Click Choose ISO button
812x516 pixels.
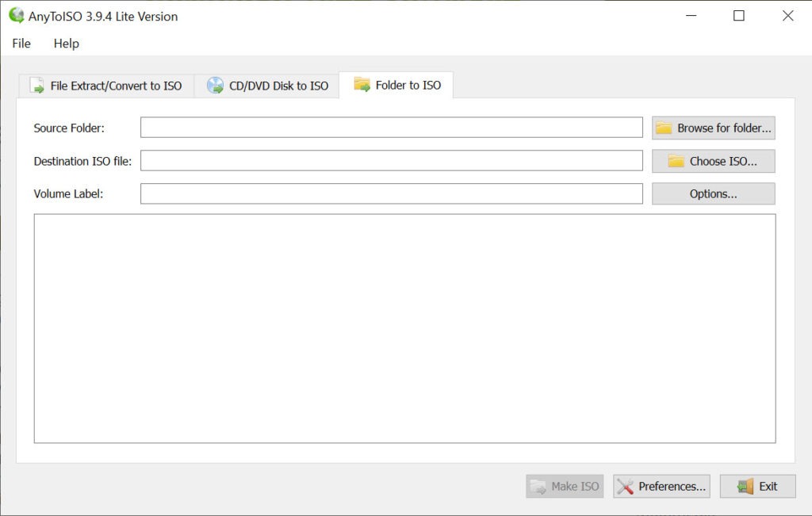click(713, 161)
